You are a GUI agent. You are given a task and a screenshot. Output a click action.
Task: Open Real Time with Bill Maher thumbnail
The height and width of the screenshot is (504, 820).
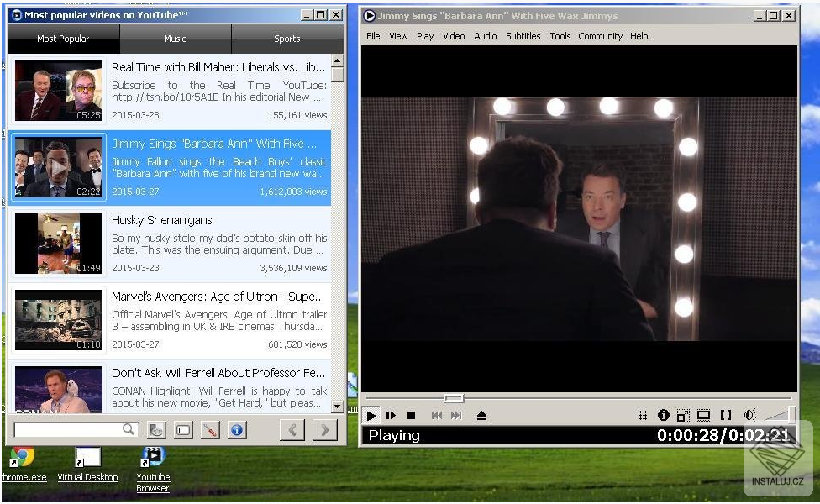[x=59, y=91]
